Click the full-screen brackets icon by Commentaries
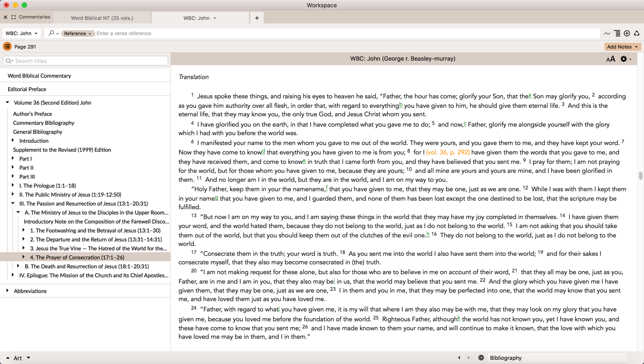This screenshot has width=644, height=364. [14, 18]
